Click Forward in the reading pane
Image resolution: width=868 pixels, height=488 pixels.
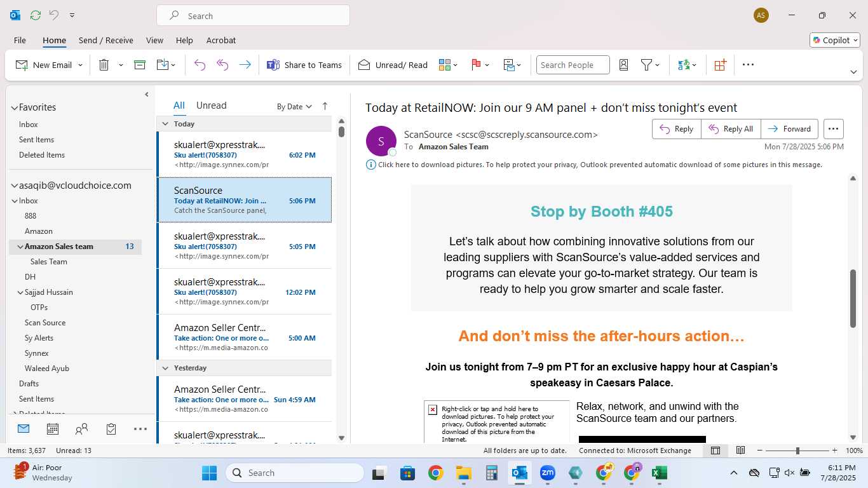789,129
